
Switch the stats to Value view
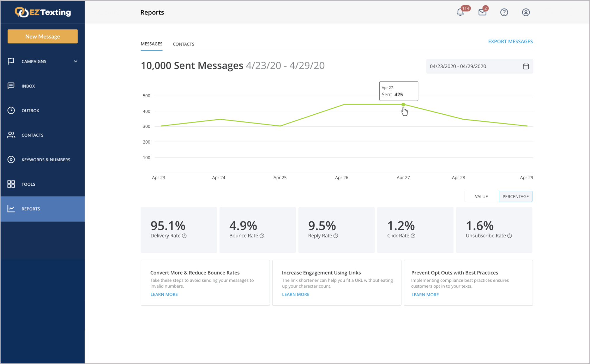tap(481, 197)
